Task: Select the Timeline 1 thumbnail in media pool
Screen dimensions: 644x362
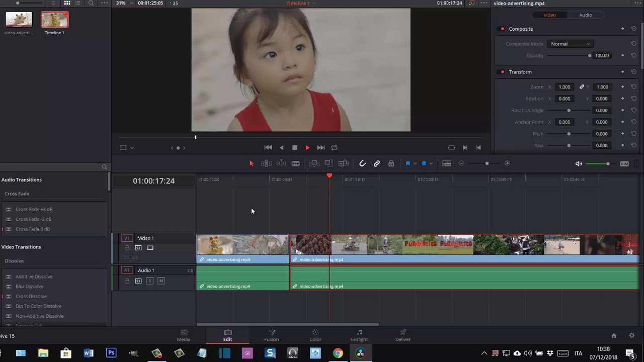Action: [54, 20]
